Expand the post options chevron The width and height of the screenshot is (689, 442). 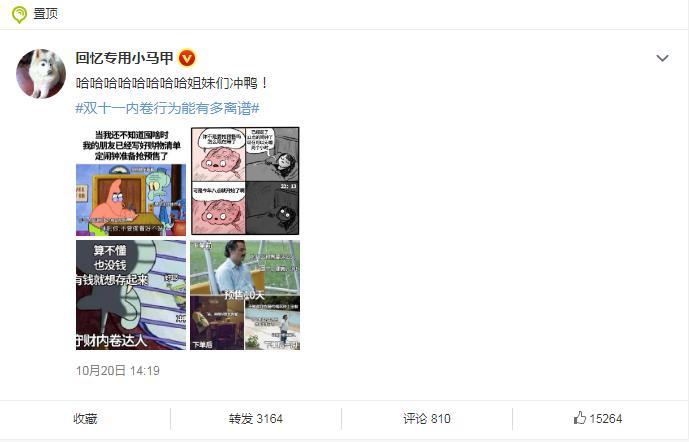pyautogui.click(x=662, y=58)
